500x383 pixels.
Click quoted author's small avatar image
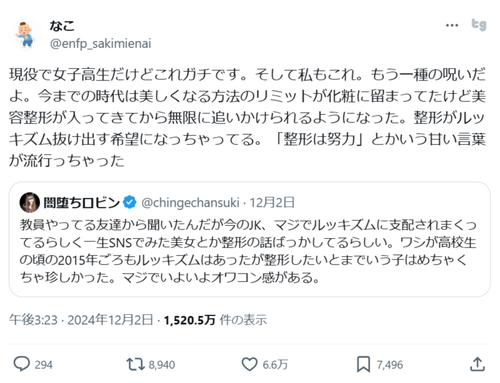point(30,202)
